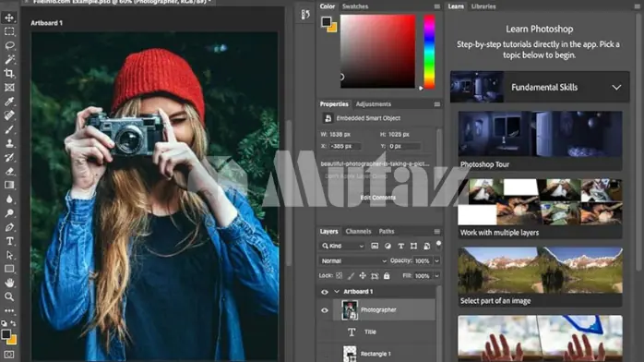
Task: Toggle lock position
Action: (x=363, y=276)
